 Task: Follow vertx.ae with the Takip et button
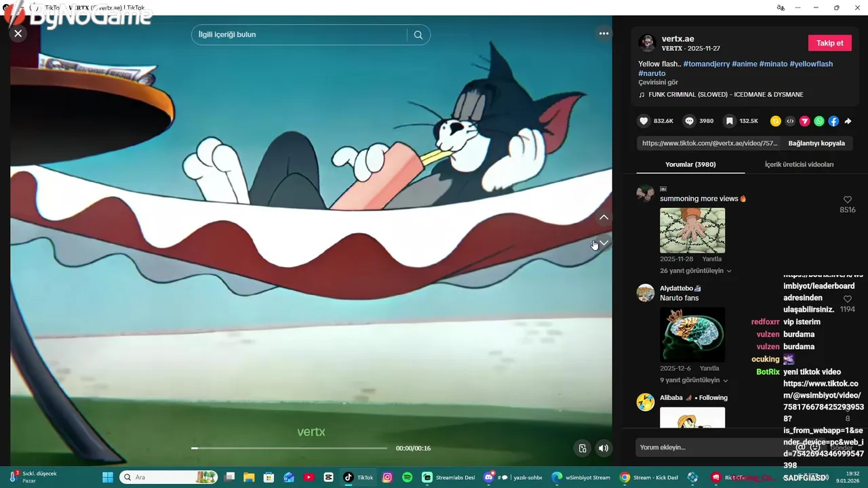[829, 43]
